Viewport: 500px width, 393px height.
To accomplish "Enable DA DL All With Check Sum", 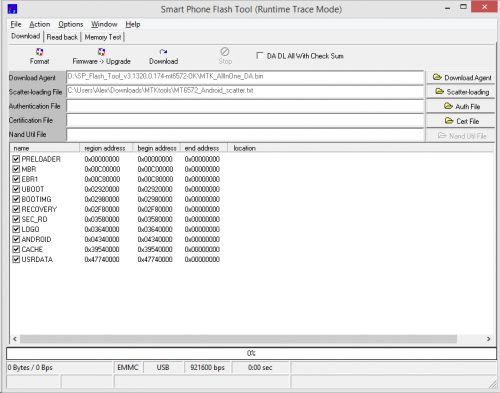I will point(260,56).
